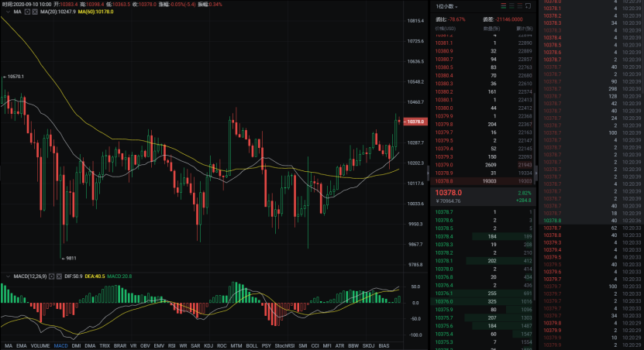Open MACD(12,26,9) settings icon
644x350 pixels.
51,276
